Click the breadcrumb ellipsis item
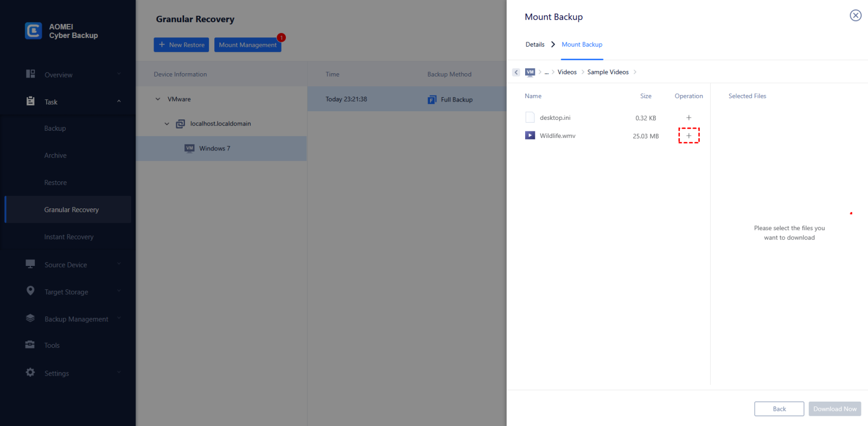The height and width of the screenshot is (426, 868). [x=547, y=72]
